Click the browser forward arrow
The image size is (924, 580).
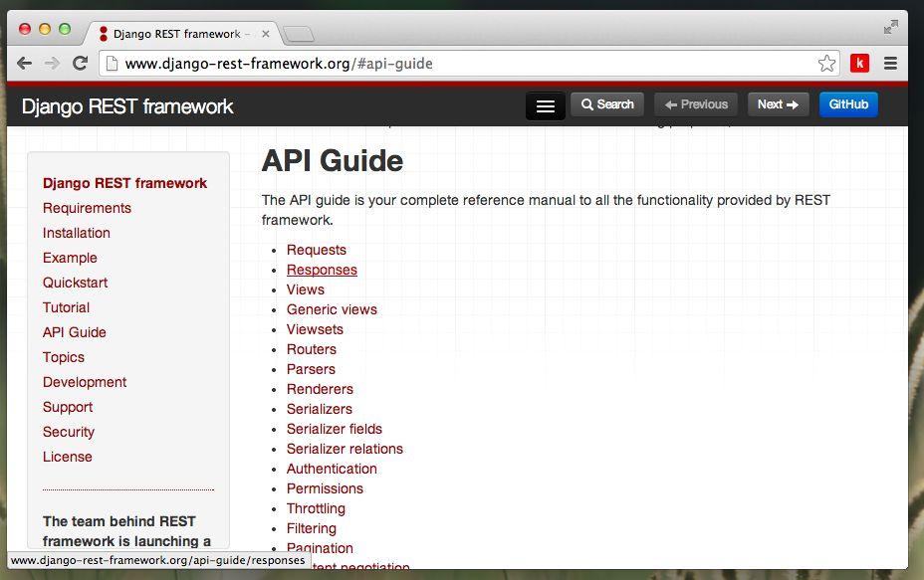click(52, 63)
